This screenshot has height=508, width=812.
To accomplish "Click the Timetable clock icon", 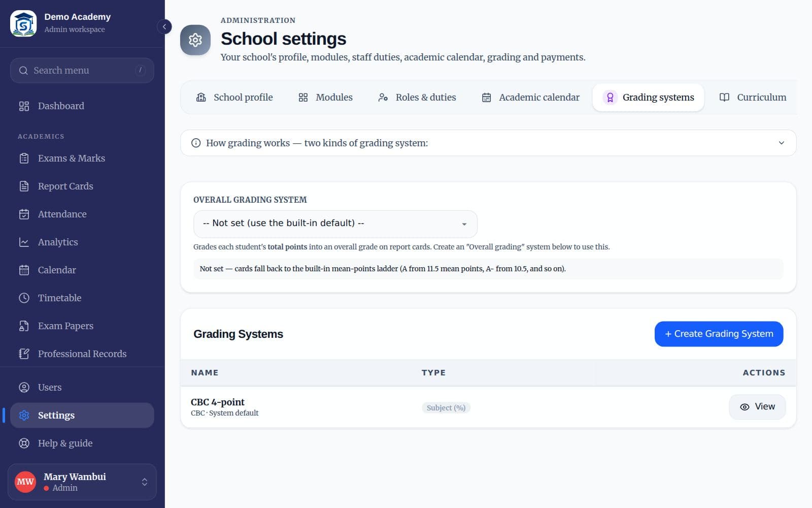I will pos(24,298).
